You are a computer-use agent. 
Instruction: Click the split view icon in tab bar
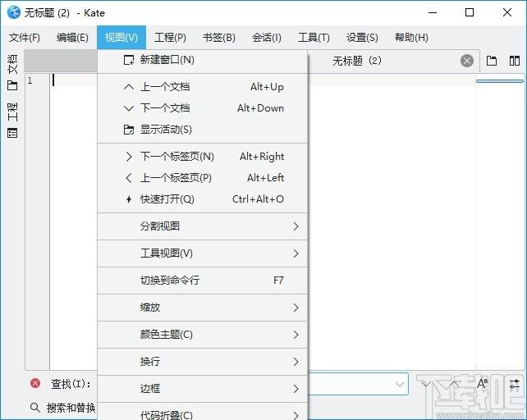[x=514, y=61]
